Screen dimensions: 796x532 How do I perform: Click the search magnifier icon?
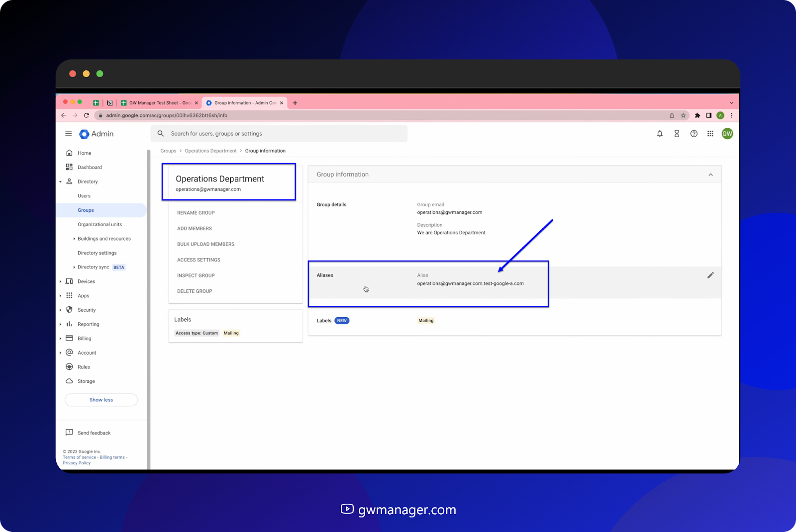coord(161,134)
